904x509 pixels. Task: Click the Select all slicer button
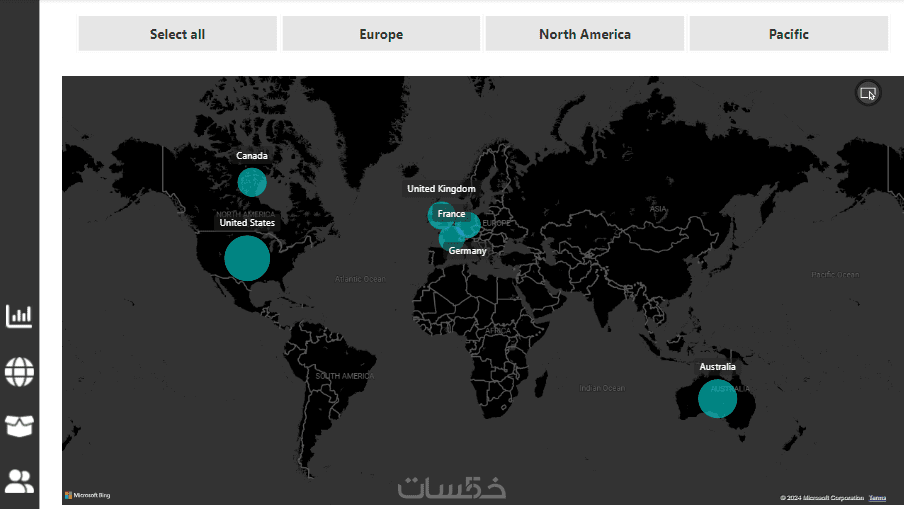point(178,34)
